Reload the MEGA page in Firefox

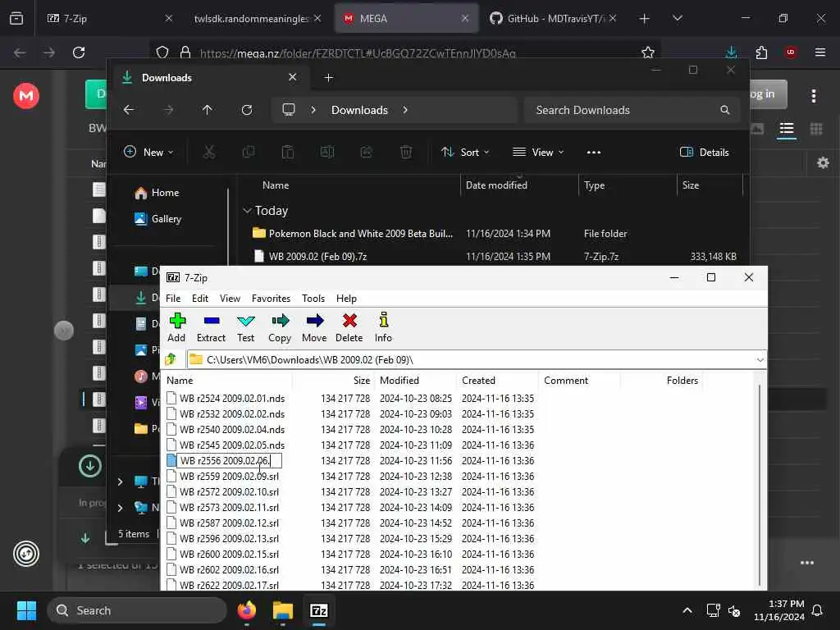79,52
